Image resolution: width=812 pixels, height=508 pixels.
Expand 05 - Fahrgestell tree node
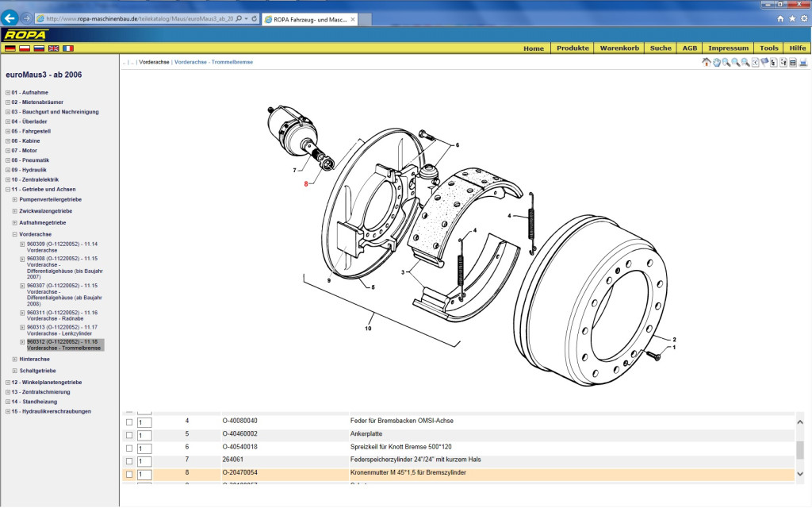[8, 131]
